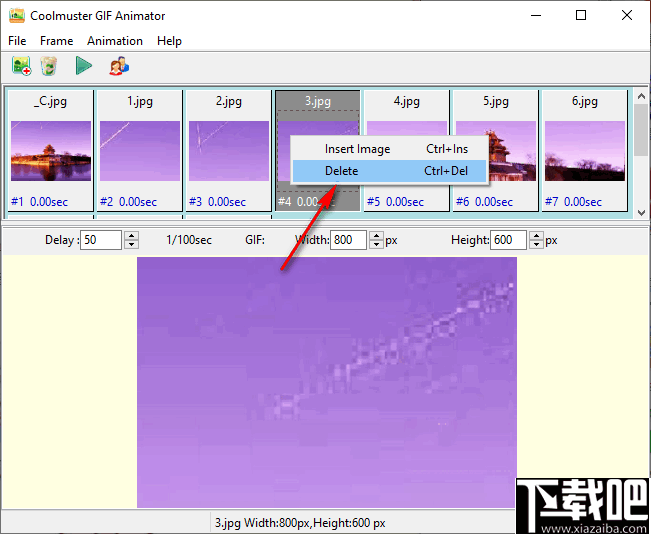
Task: Click the '#1 0.00sec' frame label
Action: click(39, 202)
